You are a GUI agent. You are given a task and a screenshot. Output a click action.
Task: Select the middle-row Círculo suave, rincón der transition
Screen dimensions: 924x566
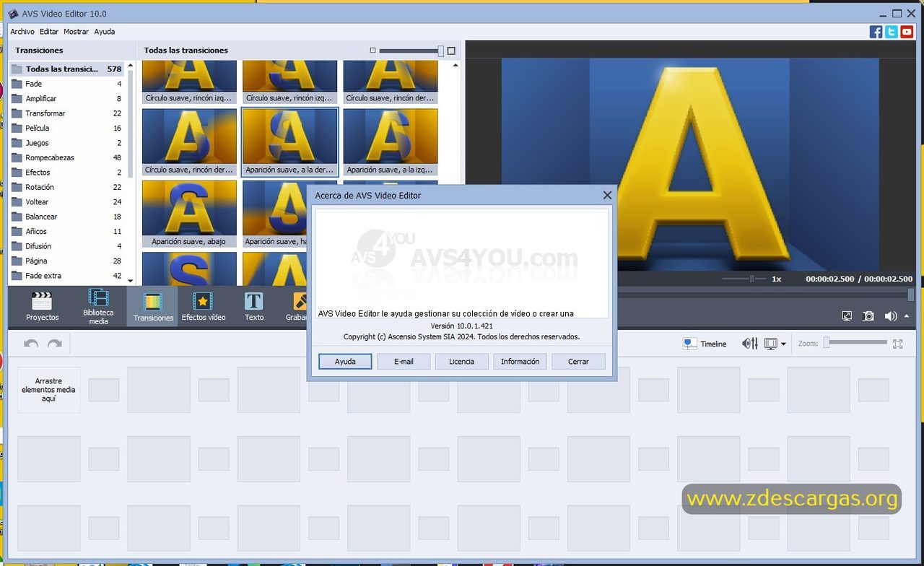(189, 142)
